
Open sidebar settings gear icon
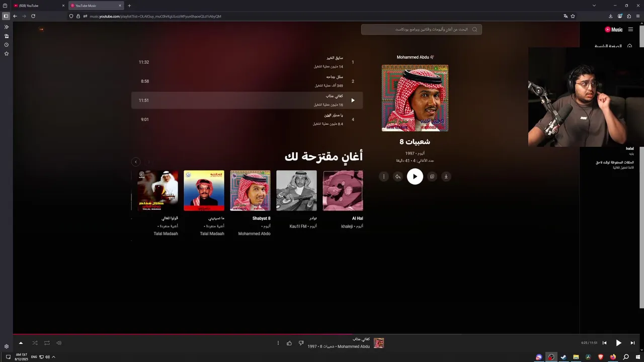click(x=6, y=346)
